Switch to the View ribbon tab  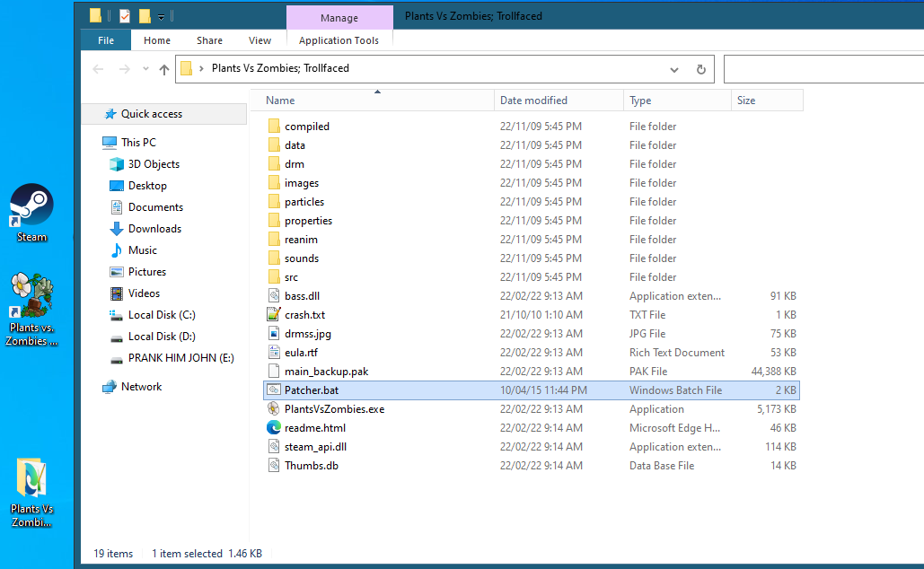click(x=260, y=40)
